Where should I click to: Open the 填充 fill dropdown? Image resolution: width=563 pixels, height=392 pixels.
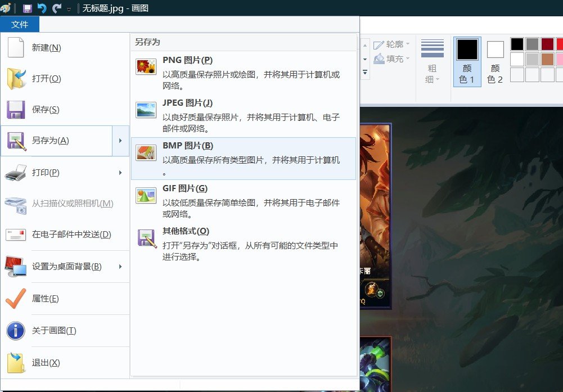[x=391, y=58]
